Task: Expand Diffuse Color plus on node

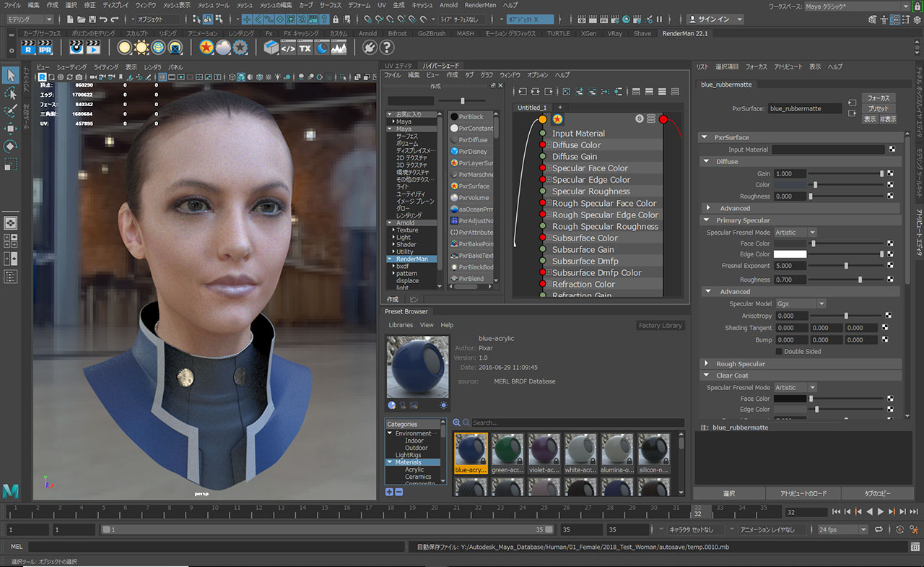Action: 548,145
